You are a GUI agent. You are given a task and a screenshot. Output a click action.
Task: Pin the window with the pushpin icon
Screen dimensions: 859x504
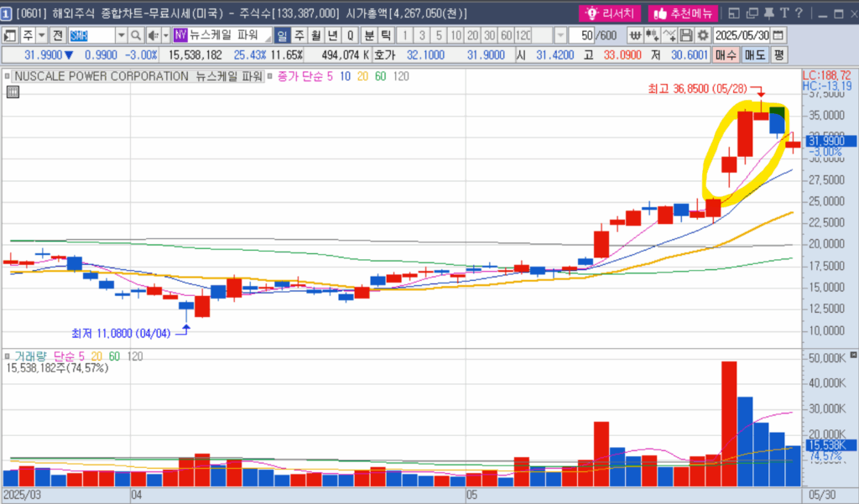tap(768, 13)
